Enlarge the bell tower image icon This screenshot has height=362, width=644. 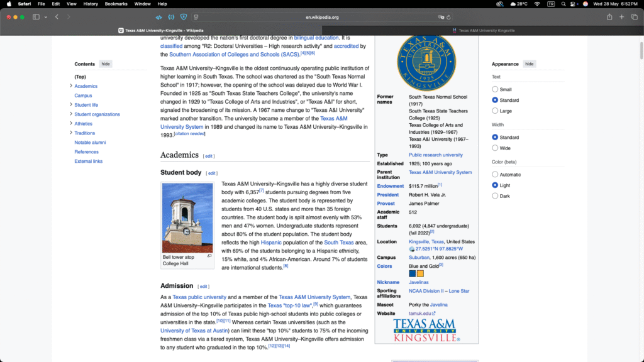(209, 256)
